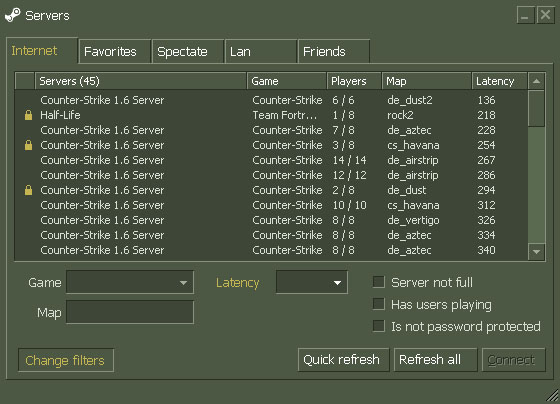Click the rock2 map cell
This screenshot has width=560, height=404.
tap(400, 115)
